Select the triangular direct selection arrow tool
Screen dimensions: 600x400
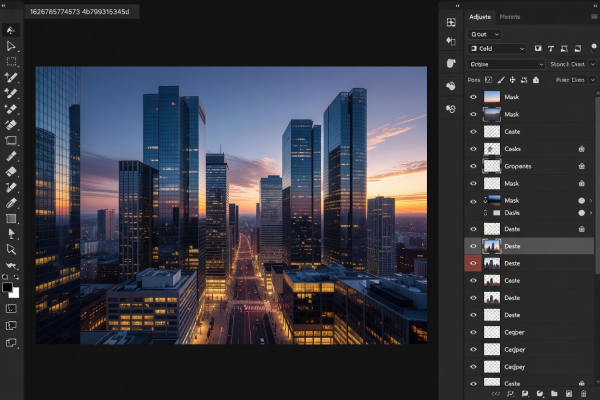pos(11,46)
